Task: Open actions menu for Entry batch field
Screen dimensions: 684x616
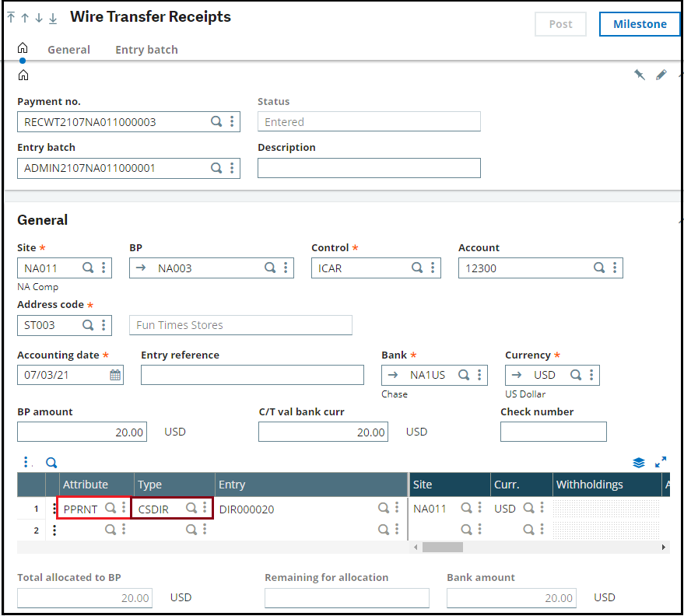Action: point(232,168)
